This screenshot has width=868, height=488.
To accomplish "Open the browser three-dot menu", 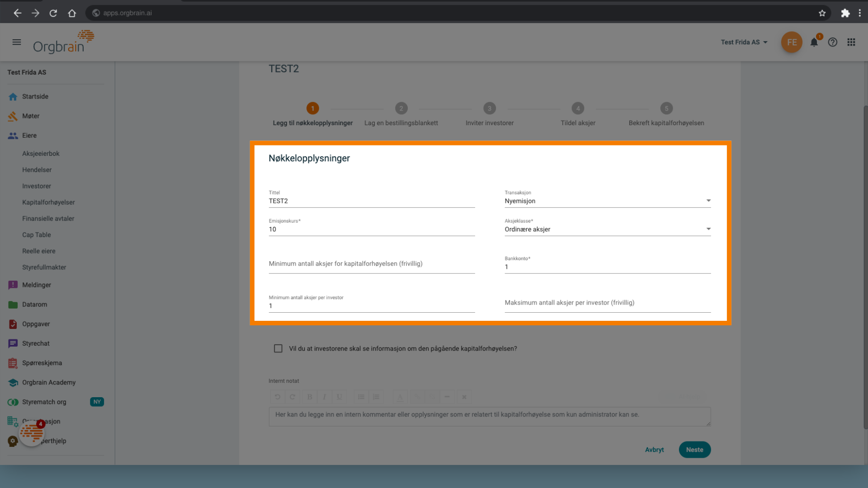I will (860, 13).
